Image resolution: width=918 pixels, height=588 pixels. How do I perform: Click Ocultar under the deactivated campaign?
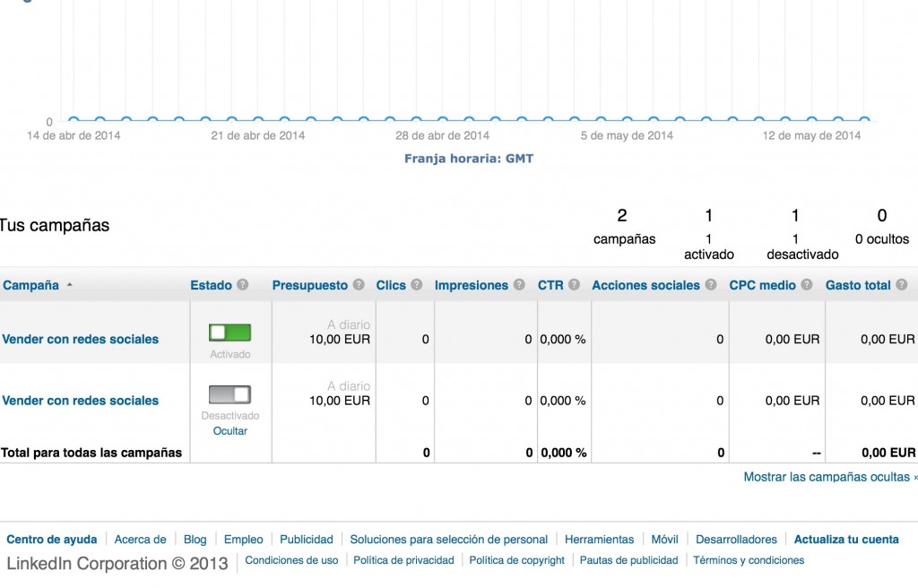(x=230, y=431)
